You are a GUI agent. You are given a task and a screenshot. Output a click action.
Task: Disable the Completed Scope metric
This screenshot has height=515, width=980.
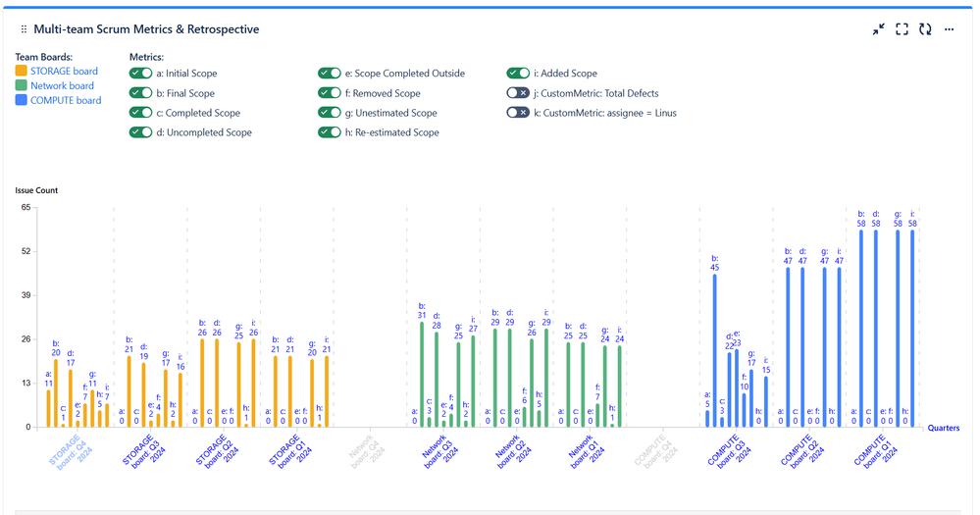click(x=140, y=113)
